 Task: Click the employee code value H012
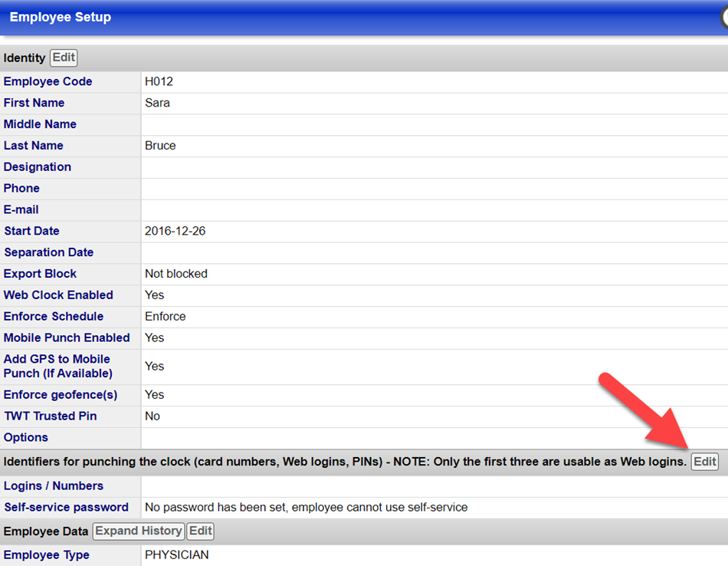[159, 81]
